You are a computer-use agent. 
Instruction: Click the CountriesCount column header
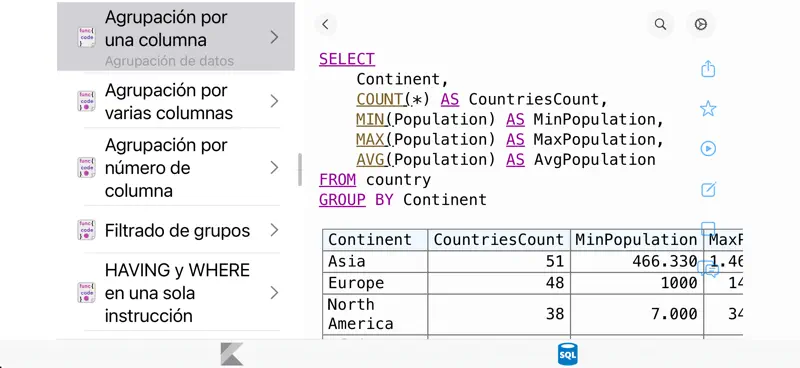pos(499,239)
